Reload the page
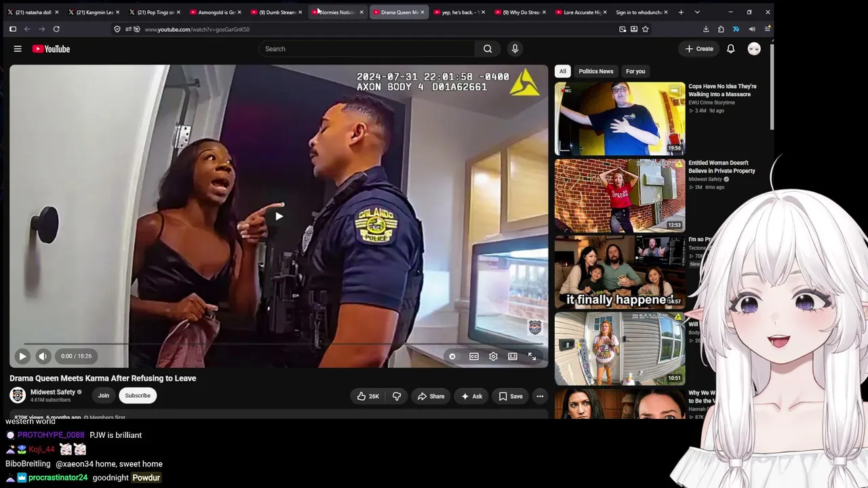This screenshot has height=488, width=868. click(56, 29)
